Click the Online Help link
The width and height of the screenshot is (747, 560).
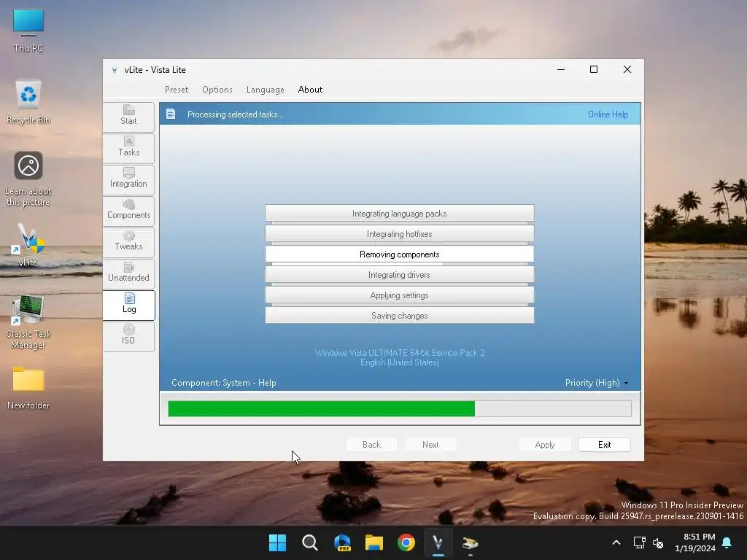pos(608,114)
